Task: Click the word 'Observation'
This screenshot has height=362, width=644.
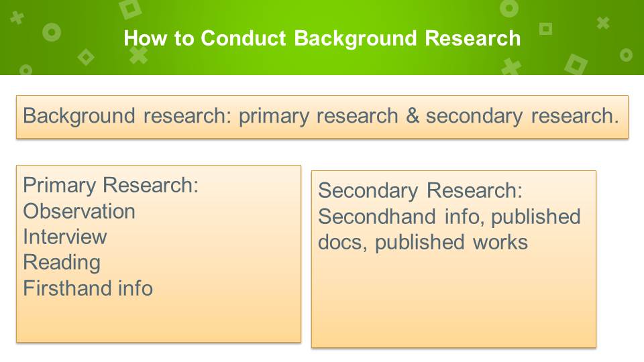Action: tap(79, 211)
